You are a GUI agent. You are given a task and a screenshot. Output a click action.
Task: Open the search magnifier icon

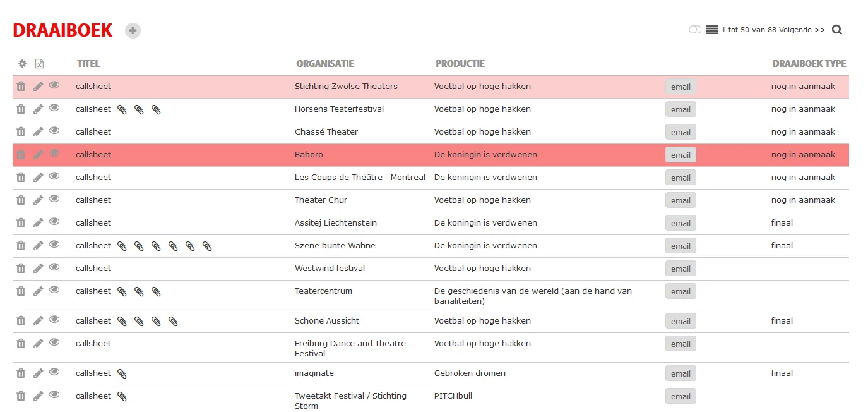(x=837, y=30)
